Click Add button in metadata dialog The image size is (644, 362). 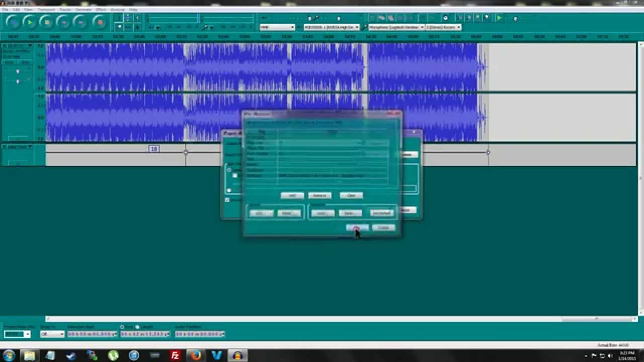tap(292, 196)
